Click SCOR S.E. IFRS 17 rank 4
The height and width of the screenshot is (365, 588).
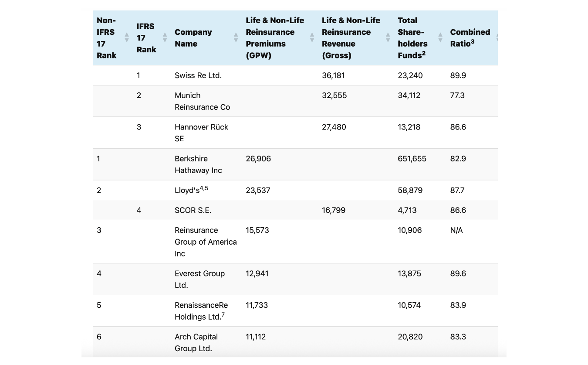pos(139,210)
